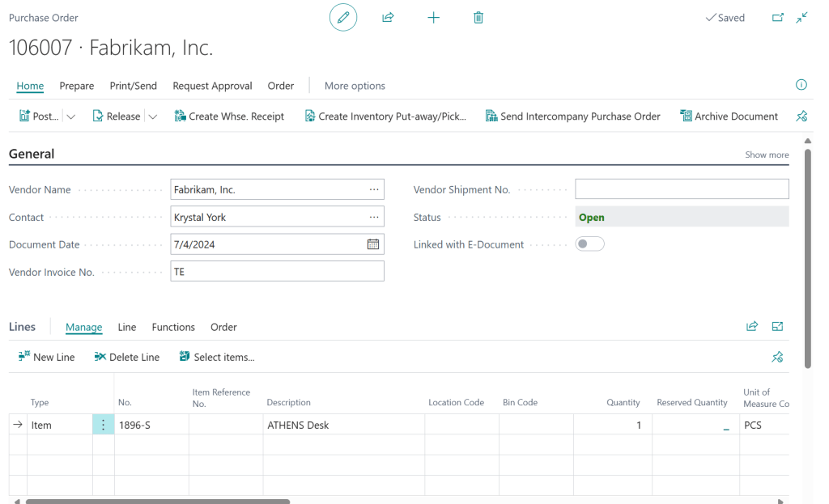This screenshot has width=829, height=504.
Task: Click the Vendor Shipment No. field
Action: [682, 189]
